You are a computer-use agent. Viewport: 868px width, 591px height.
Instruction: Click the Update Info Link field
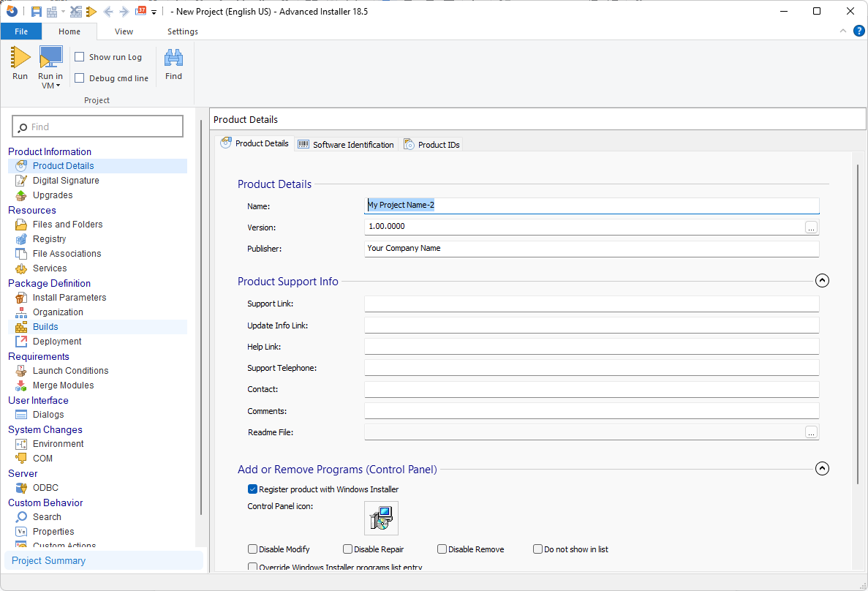(592, 325)
